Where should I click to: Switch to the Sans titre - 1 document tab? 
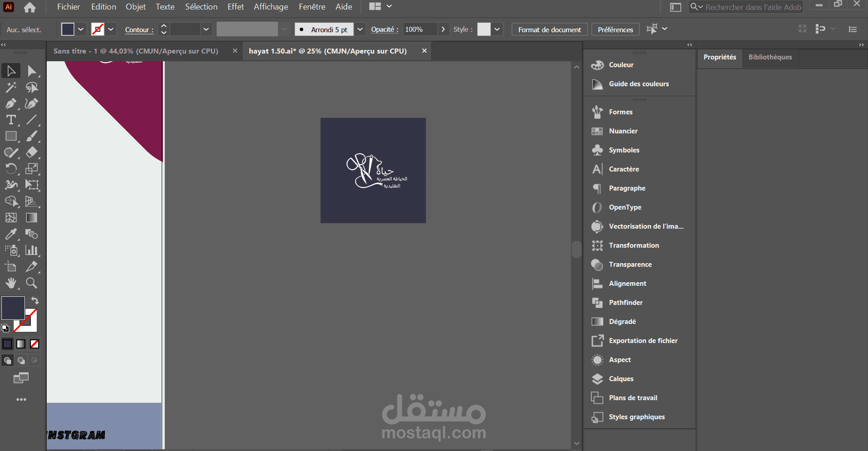coord(136,51)
